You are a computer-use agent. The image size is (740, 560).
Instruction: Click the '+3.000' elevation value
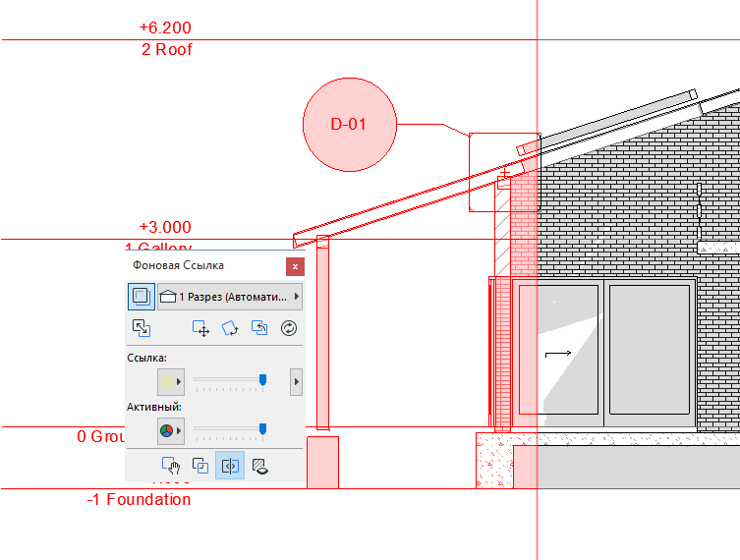click(165, 227)
